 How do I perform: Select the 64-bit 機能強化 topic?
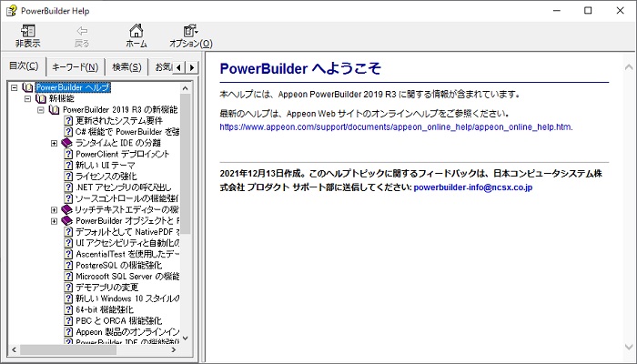click(x=105, y=309)
